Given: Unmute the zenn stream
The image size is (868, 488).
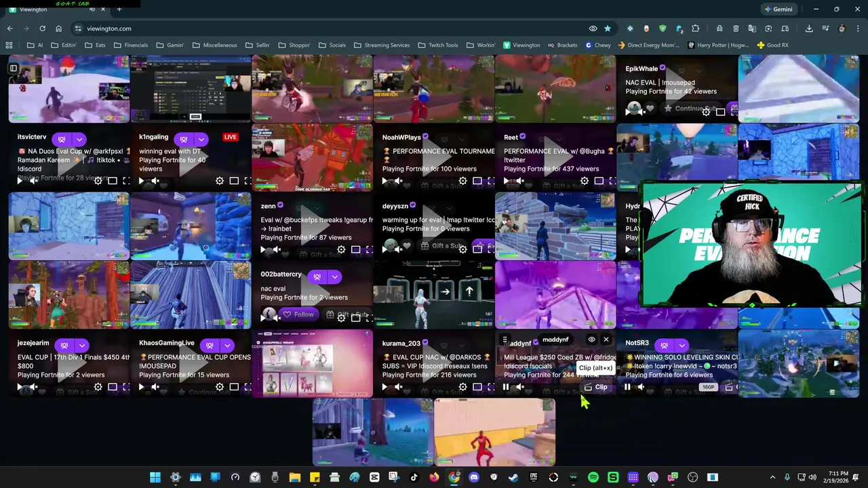Looking at the screenshot, I should point(277,249).
